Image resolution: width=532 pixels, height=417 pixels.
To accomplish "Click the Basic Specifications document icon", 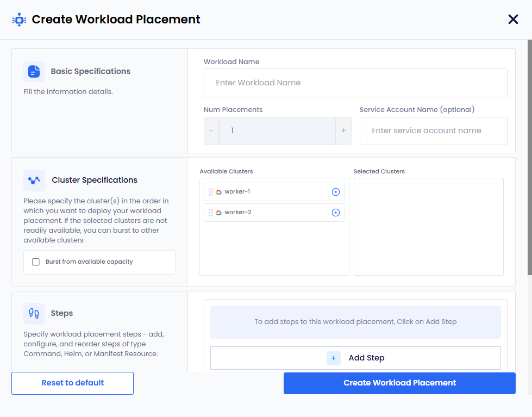I will (x=34, y=71).
